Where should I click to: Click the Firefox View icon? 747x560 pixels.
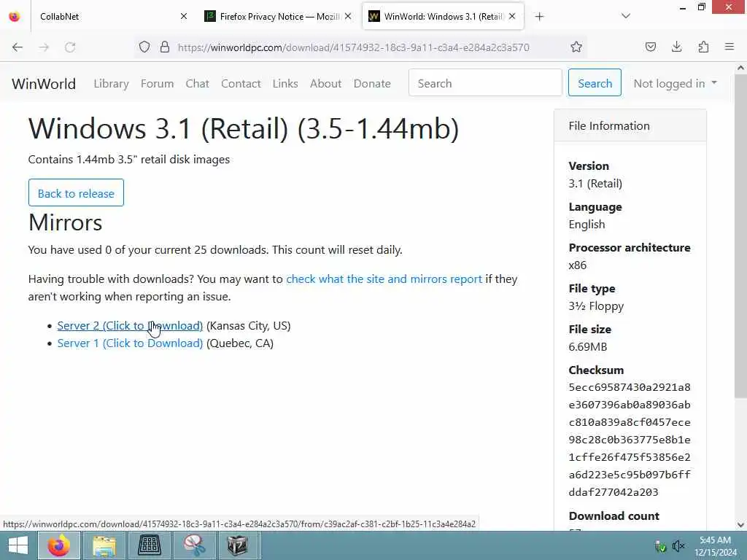click(15, 16)
